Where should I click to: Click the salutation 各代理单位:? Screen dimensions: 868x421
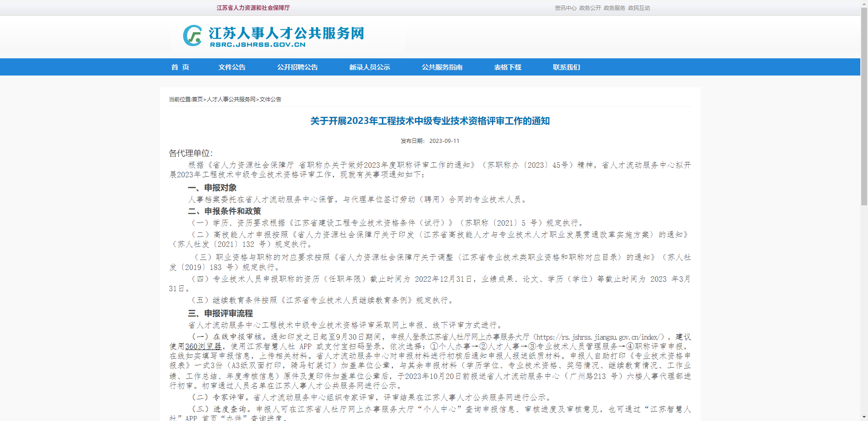point(191,153)
